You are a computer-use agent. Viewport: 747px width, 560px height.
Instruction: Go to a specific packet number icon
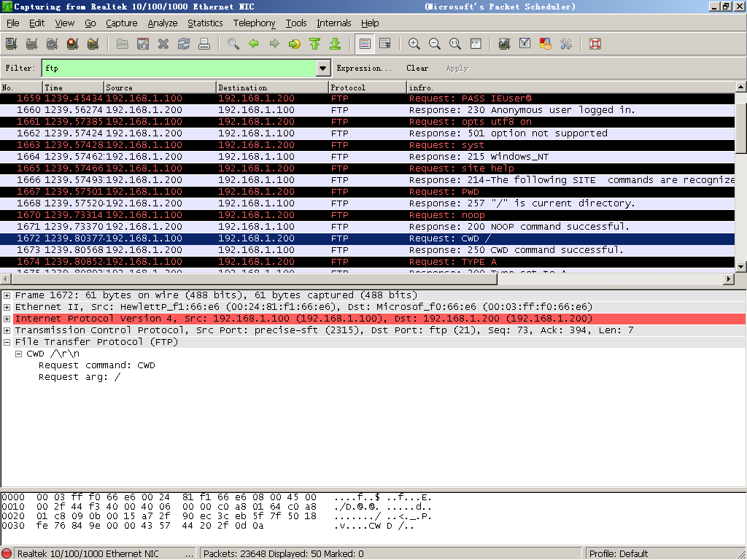click(x=295, y=44)
